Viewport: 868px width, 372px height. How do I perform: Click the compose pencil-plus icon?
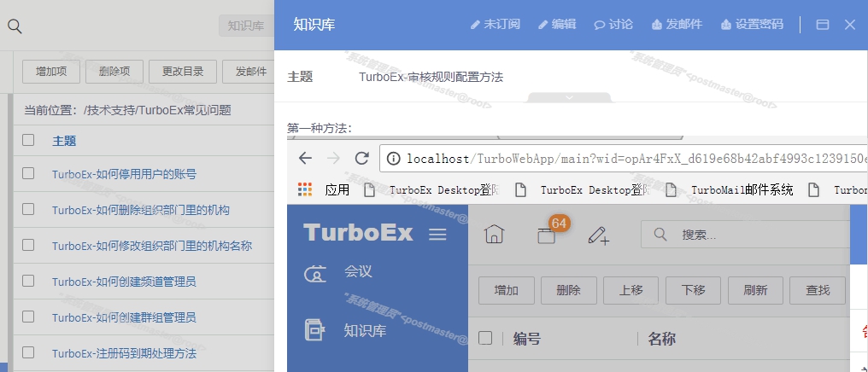[598, 235]
